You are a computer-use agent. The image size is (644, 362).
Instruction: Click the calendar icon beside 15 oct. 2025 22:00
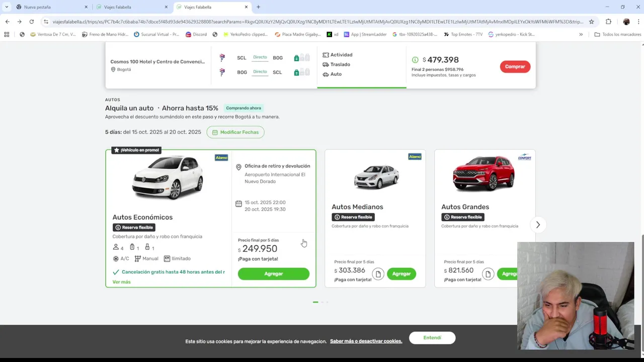238,204
